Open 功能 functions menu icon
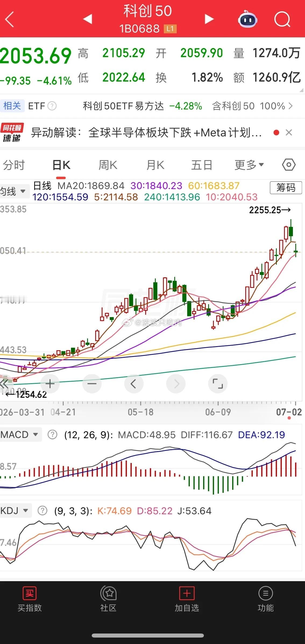Screen dimensions: 305x644 click(x=265, y=599)
